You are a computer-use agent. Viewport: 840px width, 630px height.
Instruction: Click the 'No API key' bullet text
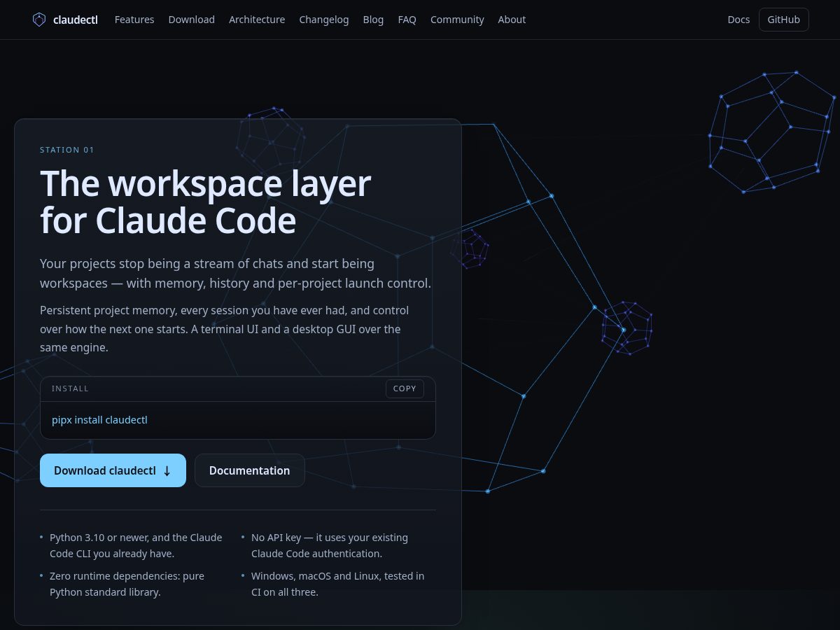(330, 545)
